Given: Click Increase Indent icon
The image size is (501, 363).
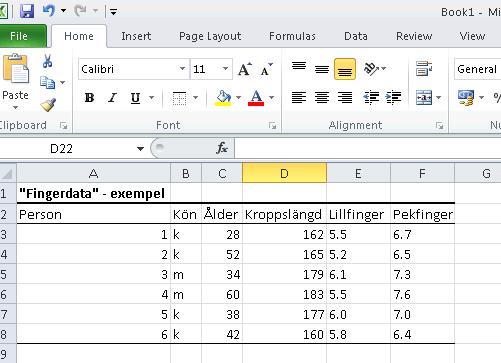Looking at the screenshot, I should [x=393, y=98].
